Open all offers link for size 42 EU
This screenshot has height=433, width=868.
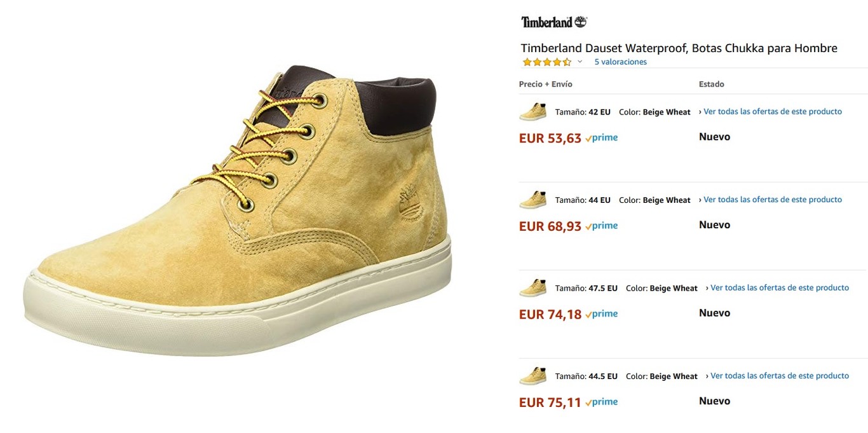point(770,112)
